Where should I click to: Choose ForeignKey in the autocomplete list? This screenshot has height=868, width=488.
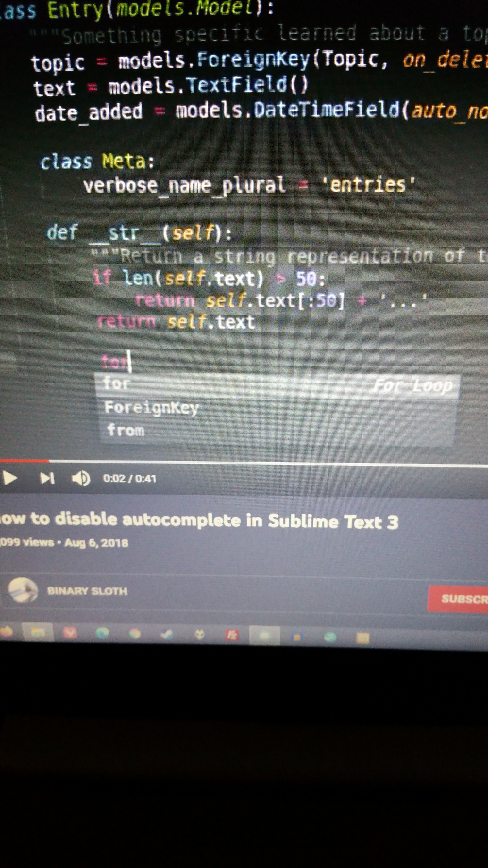pyautogui.click(x=152, y=407)
